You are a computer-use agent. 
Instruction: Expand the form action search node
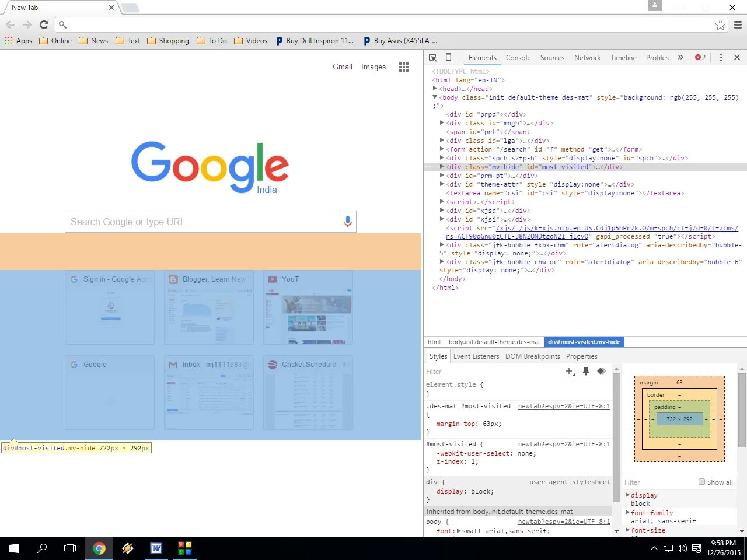click(x=442, y=149)
